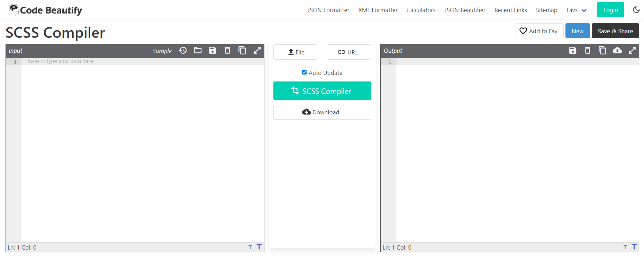The width and height of the screenshot is (644, 261).
Task: Expand the Favs dropdown
Action: pos(577,10)
